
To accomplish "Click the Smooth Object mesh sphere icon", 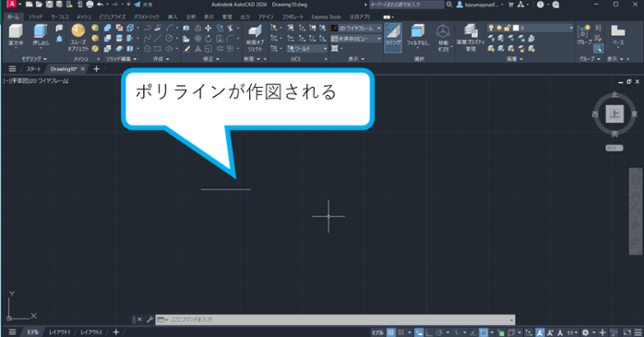I will click(x=78, y=31).
